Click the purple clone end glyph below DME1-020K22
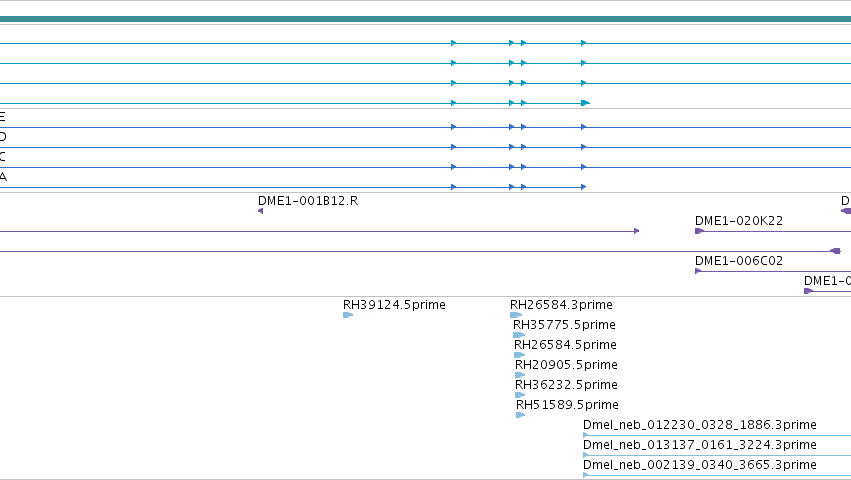This screenshot has height=480, width=851. [835, 251]
